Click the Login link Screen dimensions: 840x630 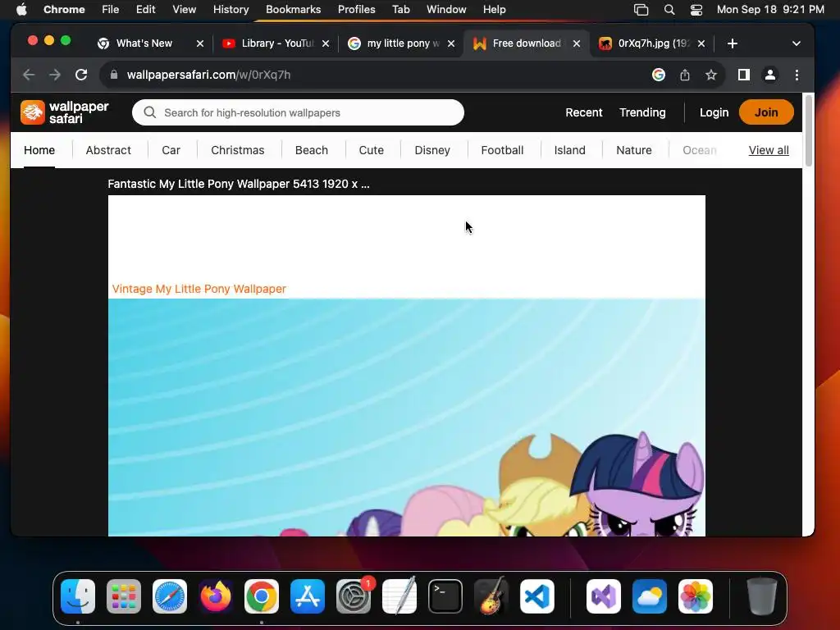pos(714,112)
